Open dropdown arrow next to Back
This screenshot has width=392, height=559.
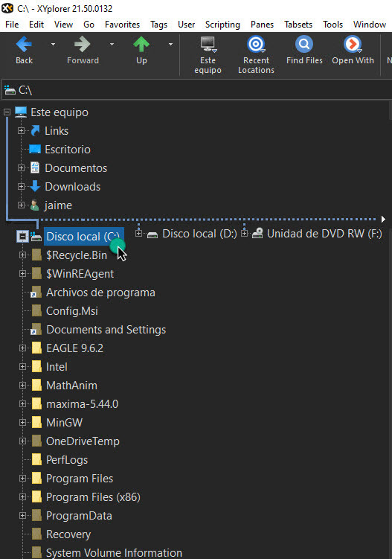[x=53, y=44]
